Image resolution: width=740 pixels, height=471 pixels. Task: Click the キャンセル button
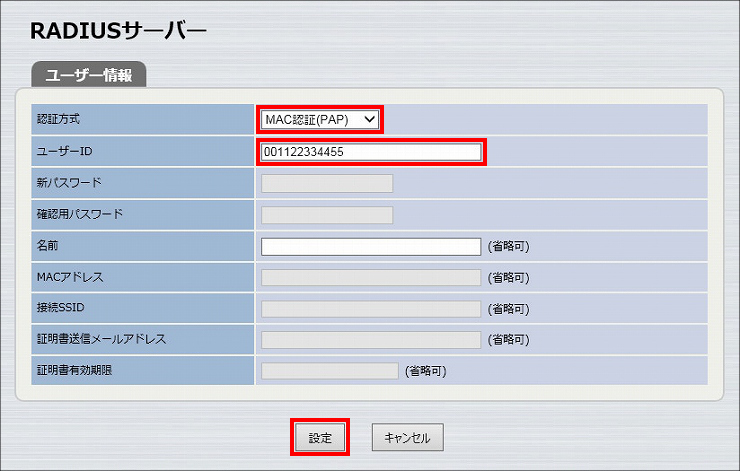tap(408, 437)
